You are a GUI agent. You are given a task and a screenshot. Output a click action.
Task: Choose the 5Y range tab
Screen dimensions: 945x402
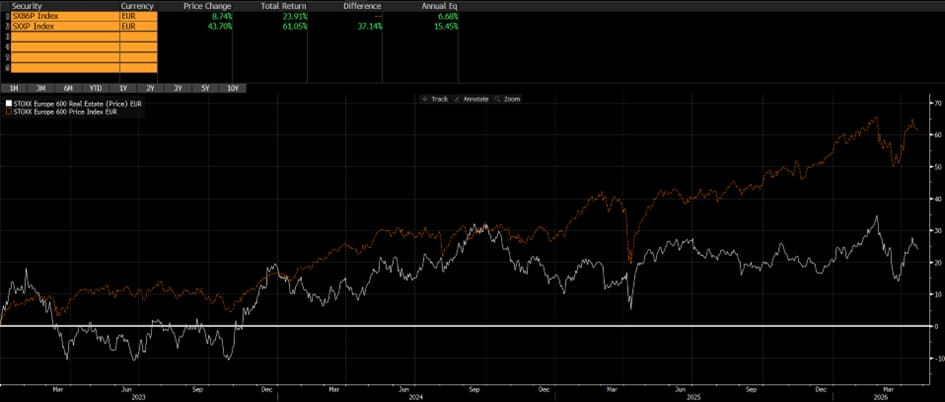[x=205, y=88]
